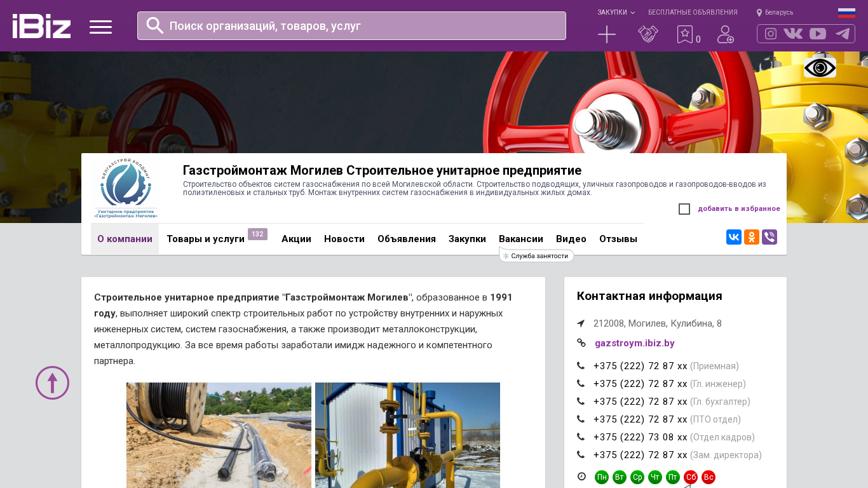Open the 'Беларусь' region selector
The image size is (868, 488).
coord(775,12)
